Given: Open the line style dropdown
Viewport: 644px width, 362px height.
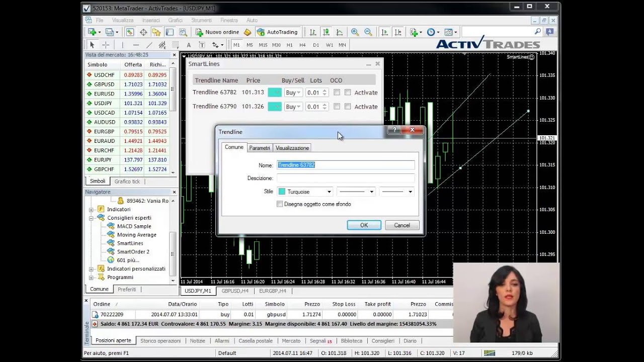Looking at the screenshot, I should pyautogui.click(x=356, y=192).
